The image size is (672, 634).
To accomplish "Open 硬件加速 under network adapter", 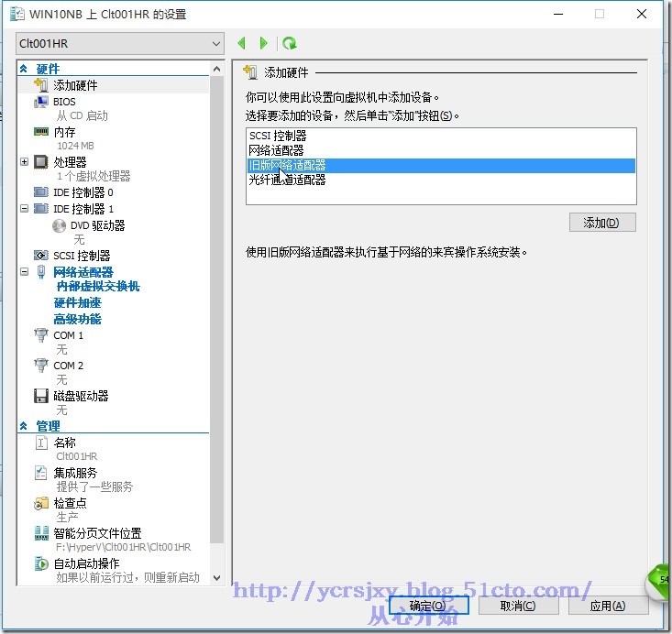I will point(78,303).
